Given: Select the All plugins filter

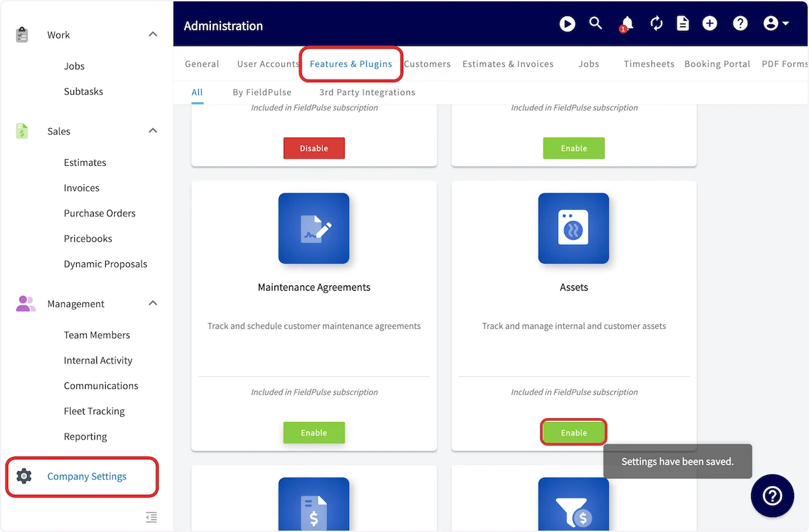Looking at the screenshot, I should (198, 92).
